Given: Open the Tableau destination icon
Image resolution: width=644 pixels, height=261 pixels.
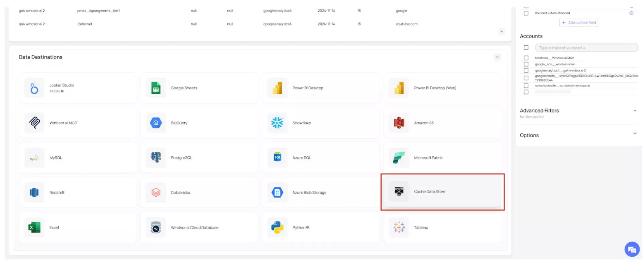Looking at the screenshot, I should [x=399, y=227].
